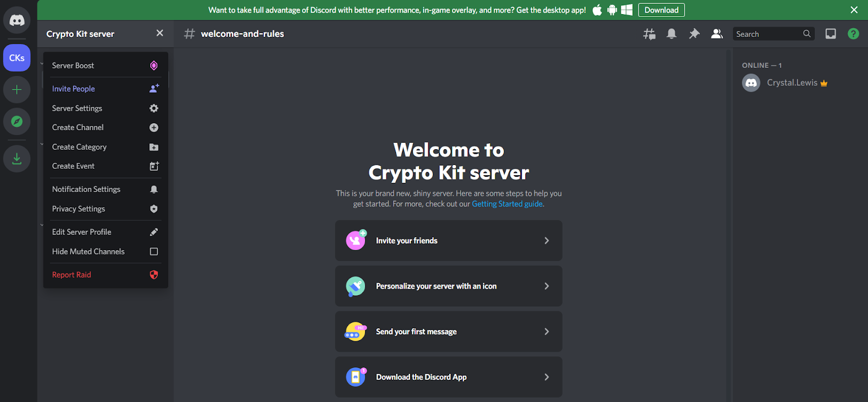Open the Invite your friends card
This screenshot has height=402, width=868.
(449, 240)
